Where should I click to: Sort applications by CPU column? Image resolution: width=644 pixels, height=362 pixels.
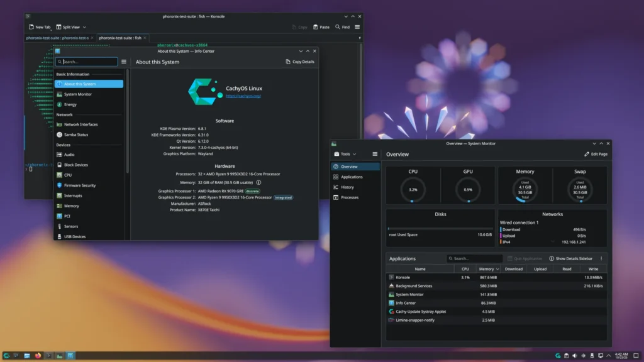[465, 269]
